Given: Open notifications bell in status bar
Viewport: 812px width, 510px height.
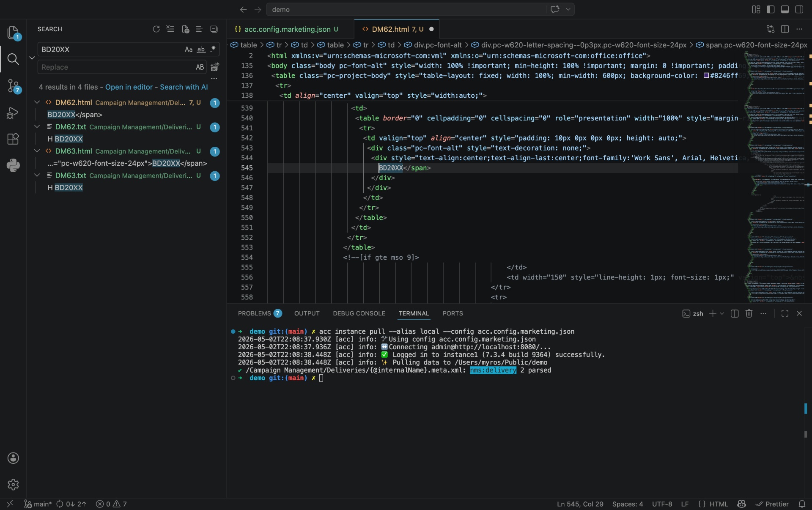Looking at the screenshot, I should point(802,504).
